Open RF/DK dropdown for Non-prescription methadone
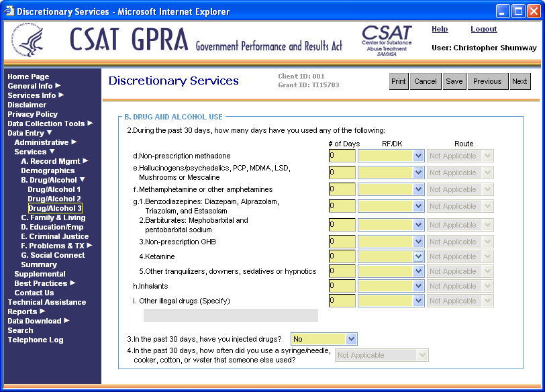 click(x=418, y=156)
